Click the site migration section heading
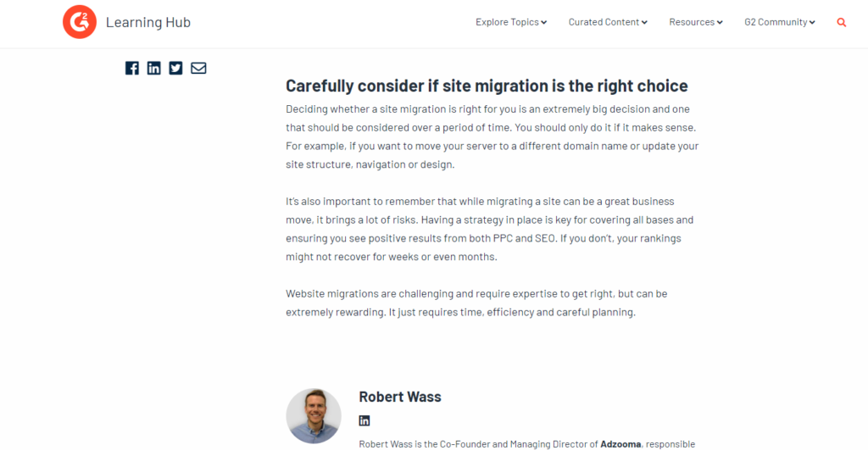This screenshot has height=456, width=868. click(x=487, y=86)
